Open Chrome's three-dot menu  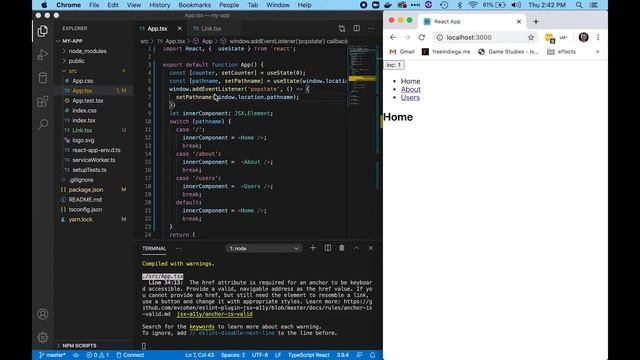598,37
